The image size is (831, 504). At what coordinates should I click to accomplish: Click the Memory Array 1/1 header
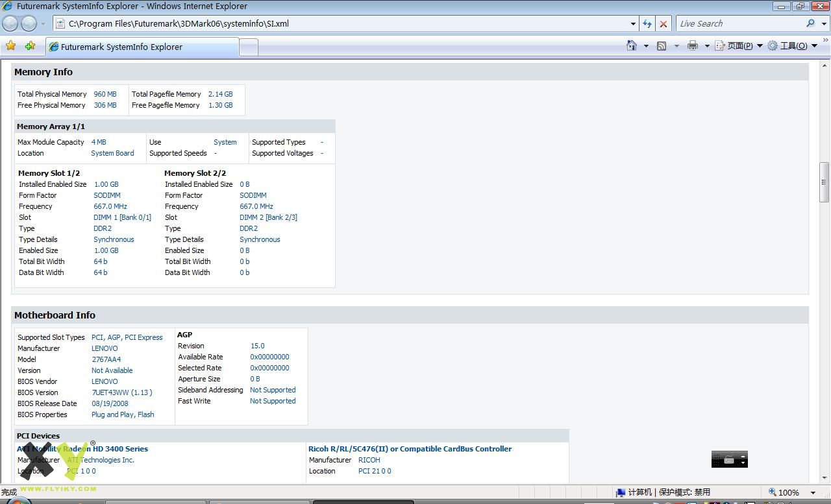[x=51, y=126]
